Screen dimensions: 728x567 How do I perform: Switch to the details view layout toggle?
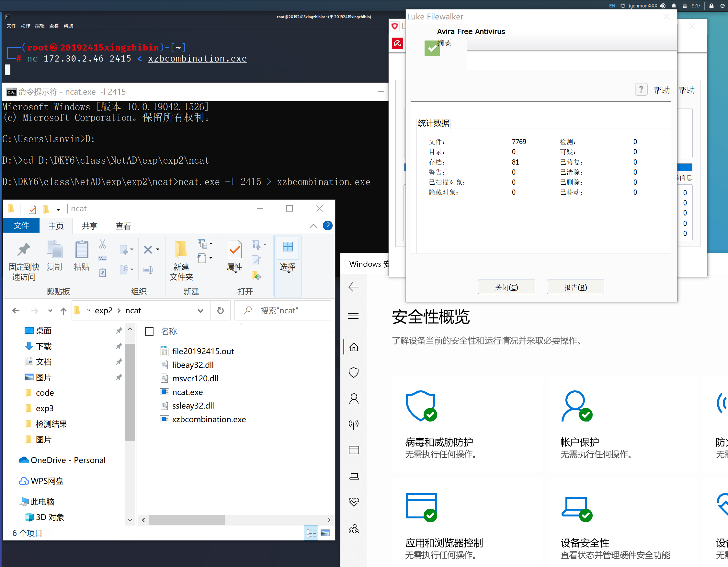coord(311,533)
